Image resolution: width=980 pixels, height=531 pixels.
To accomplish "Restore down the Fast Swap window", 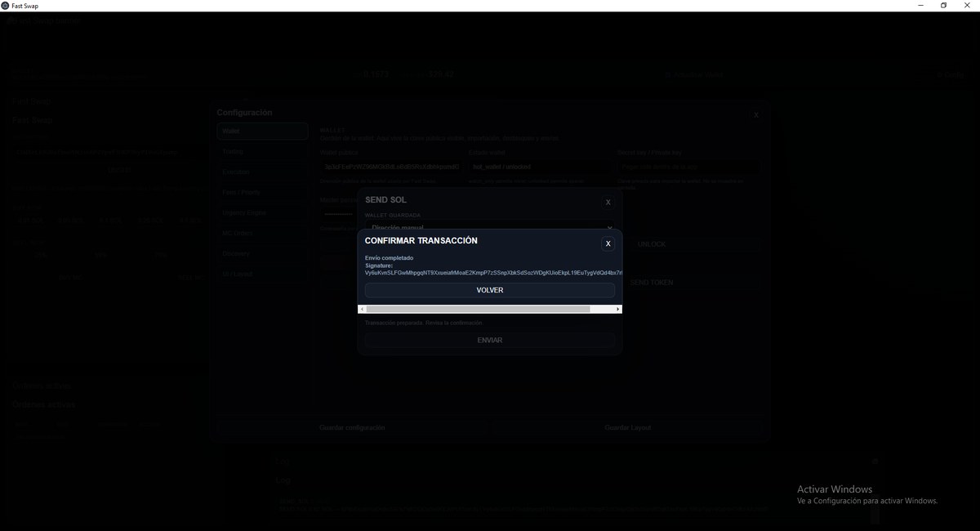I will (x=943, y=6).
